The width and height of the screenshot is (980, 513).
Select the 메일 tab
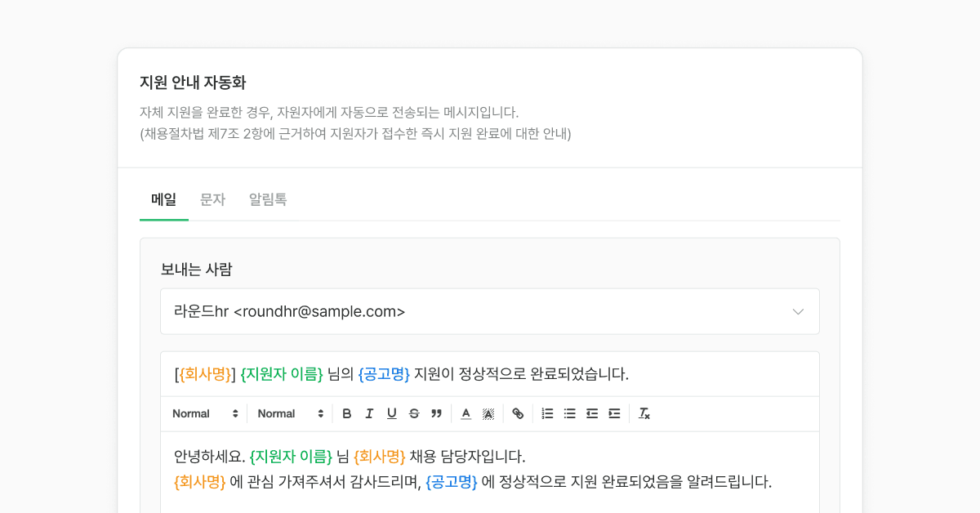(163, 199)
